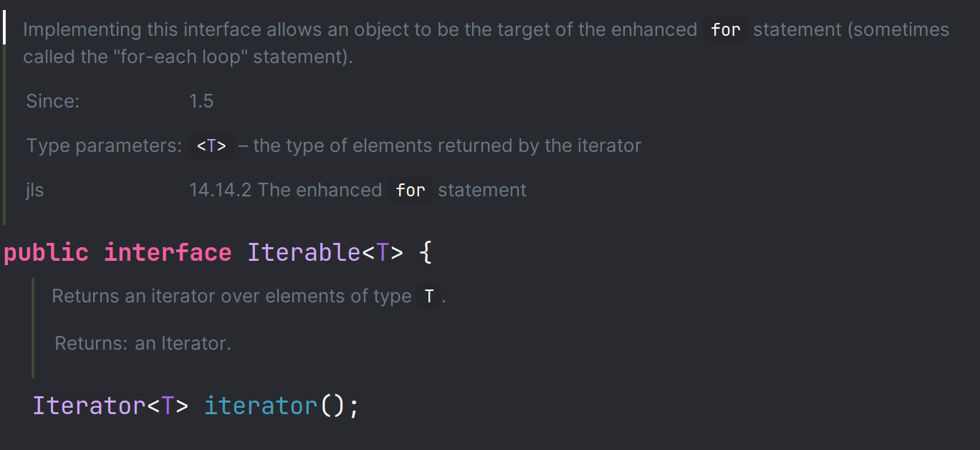Click the 'interface' keyword

(168, 253)
